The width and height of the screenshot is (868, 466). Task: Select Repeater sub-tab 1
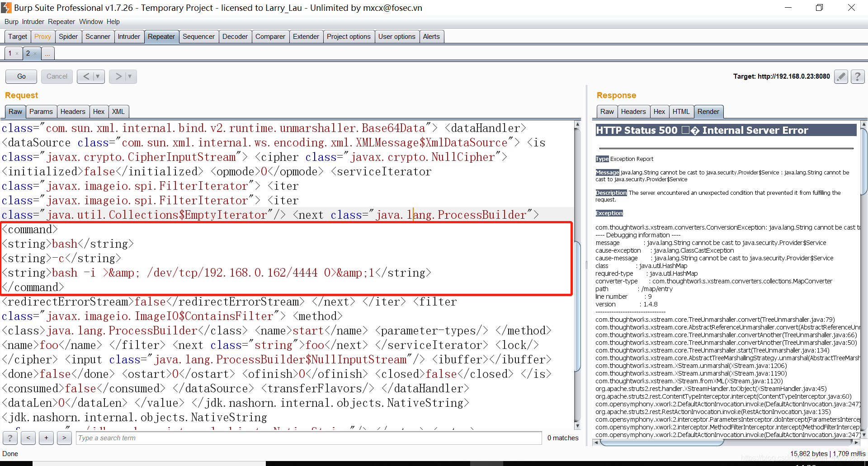coord(10,53)
